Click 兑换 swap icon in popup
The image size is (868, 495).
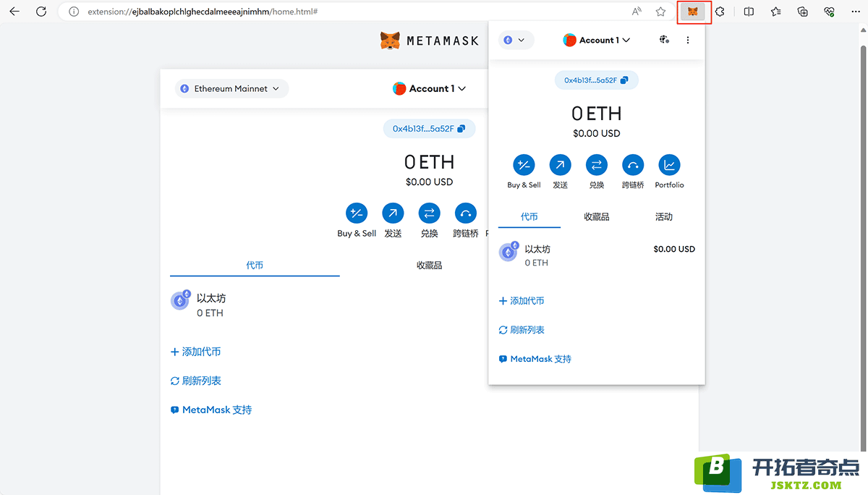click(x=596, y=165)
